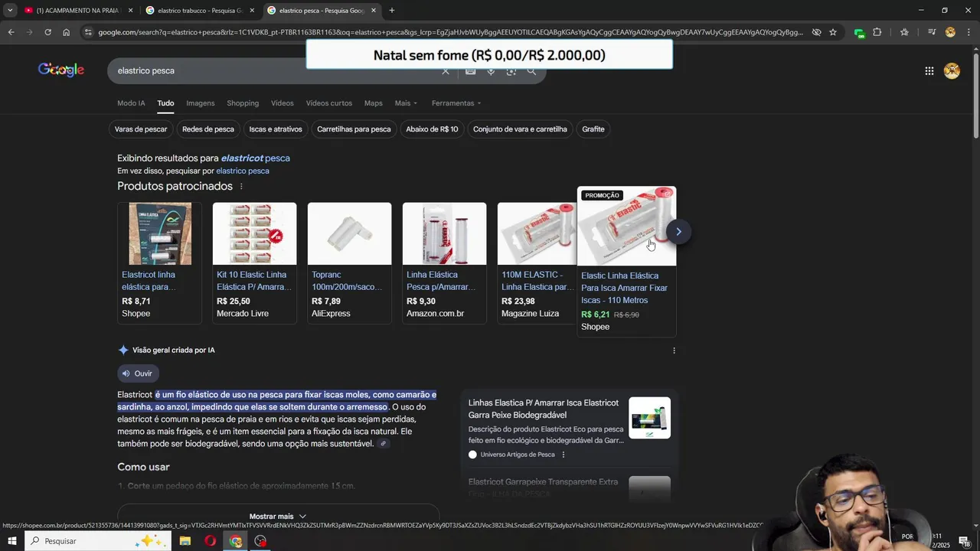The height and width of the screenshot is (551, 980).
Task: Open Linha Elástica Pesca Amazon product link
Action: point(441,281)
